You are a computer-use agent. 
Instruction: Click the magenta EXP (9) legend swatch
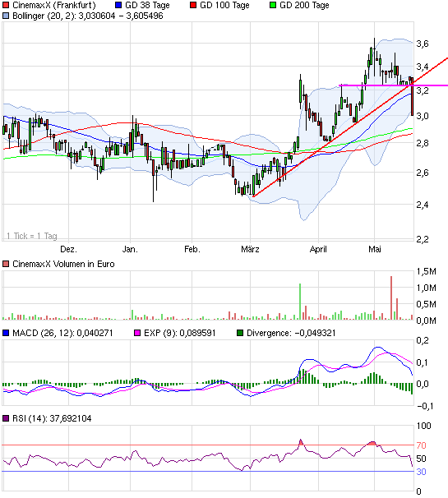pyautogui.click(x=137, y=333)
